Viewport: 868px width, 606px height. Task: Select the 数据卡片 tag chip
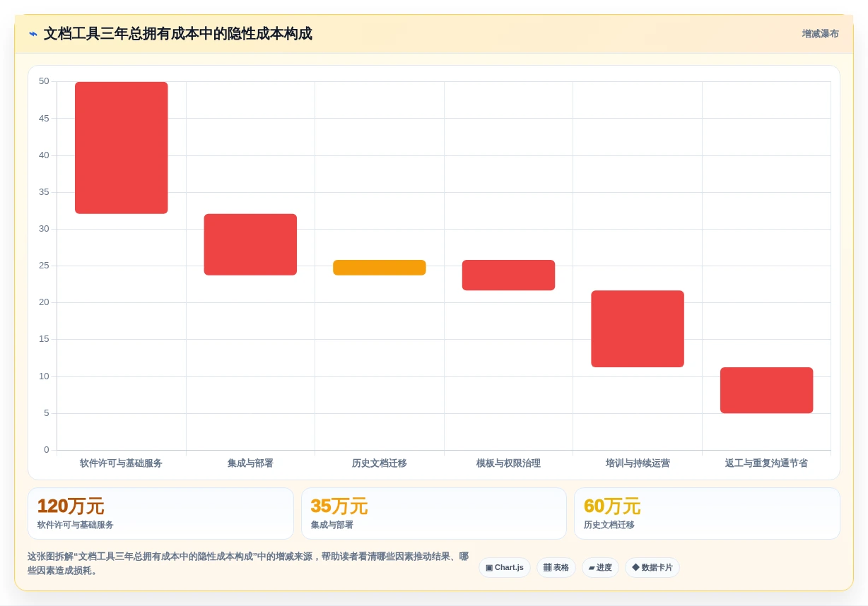point(652,568)
